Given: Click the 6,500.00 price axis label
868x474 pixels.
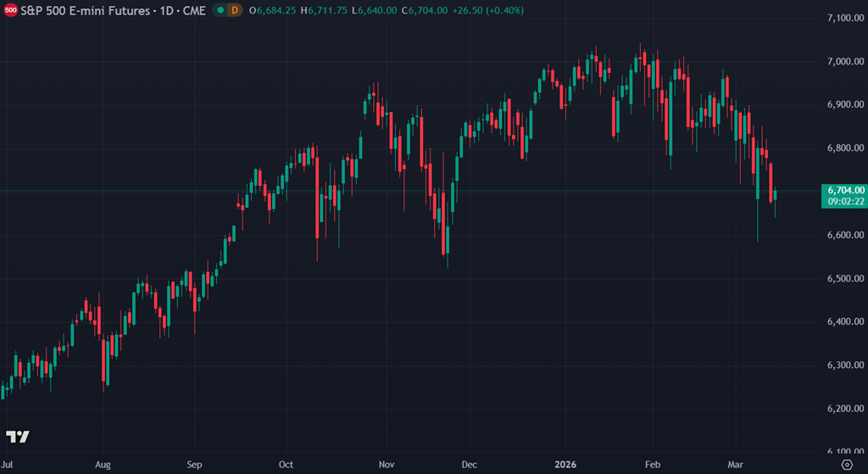Looking at the screenshot, I should pos(844,279).
